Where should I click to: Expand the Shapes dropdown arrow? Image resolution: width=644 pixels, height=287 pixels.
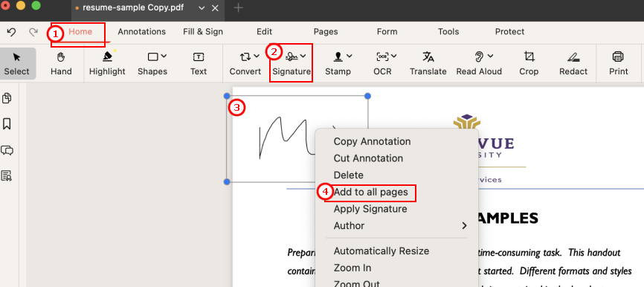pos(164,57)
